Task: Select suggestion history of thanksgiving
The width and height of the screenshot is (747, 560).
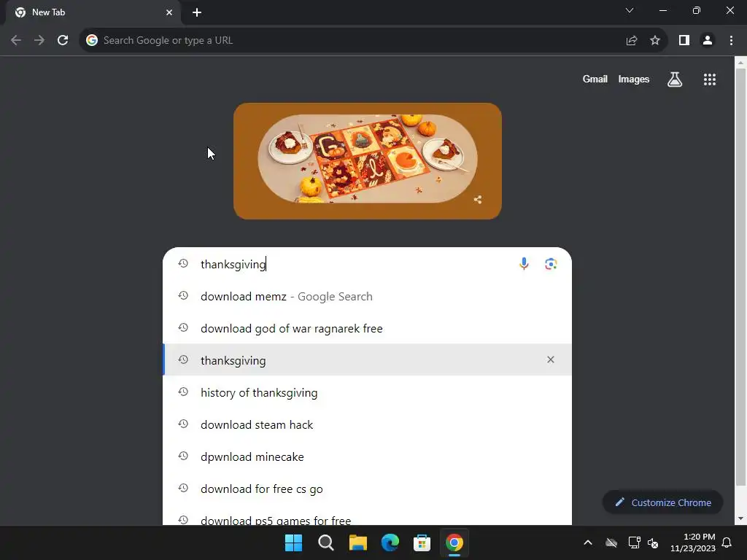Action: (x=367, y=392)
